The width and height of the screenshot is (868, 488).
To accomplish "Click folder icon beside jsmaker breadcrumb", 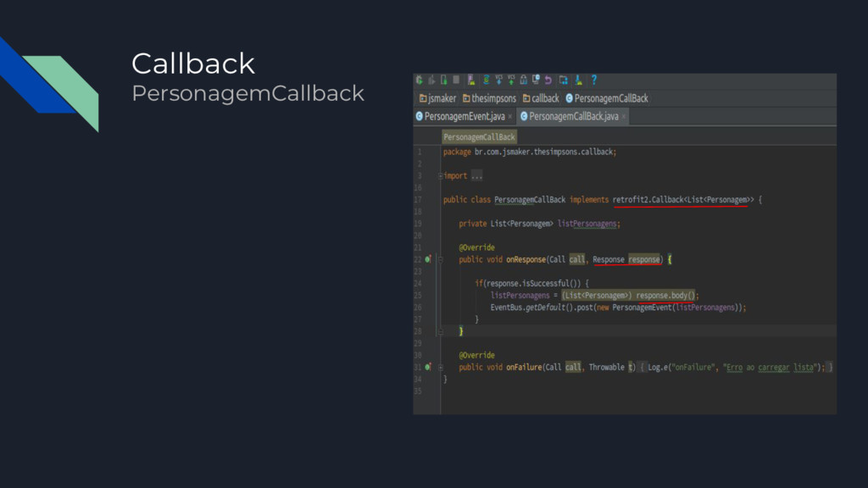I will 423,98.
